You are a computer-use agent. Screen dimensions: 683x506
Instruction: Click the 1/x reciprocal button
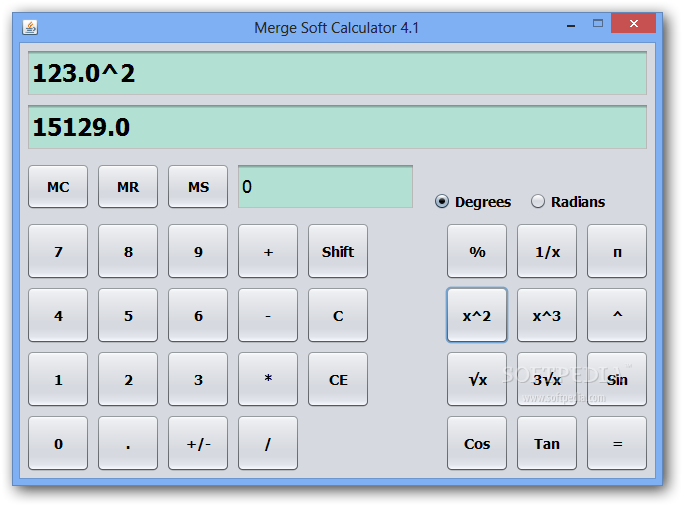547,251
